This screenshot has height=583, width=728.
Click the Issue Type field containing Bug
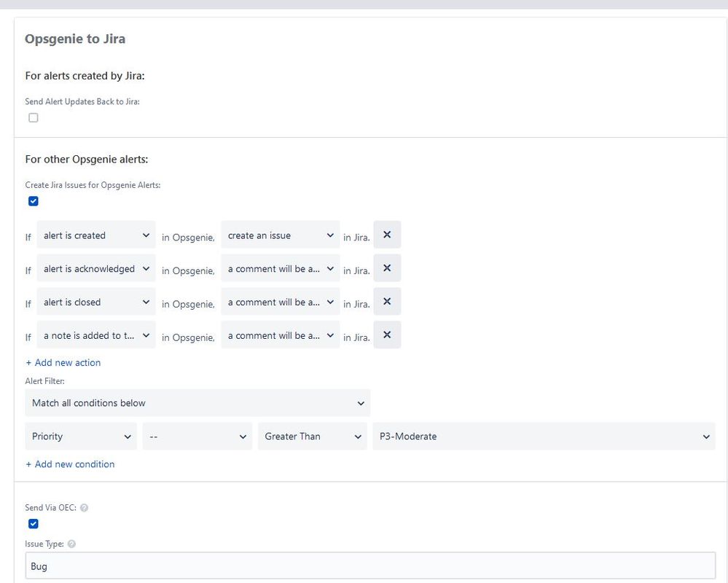point(370,566)
